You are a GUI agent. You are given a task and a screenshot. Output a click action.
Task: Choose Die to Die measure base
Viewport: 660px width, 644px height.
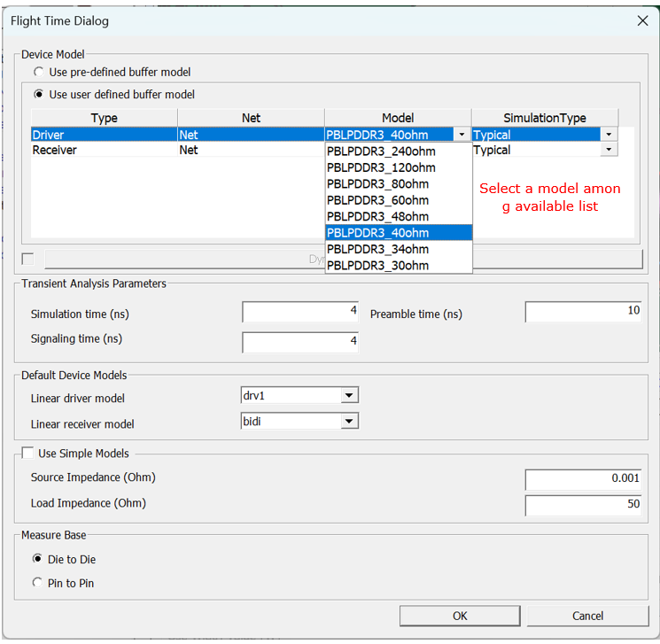37,559
